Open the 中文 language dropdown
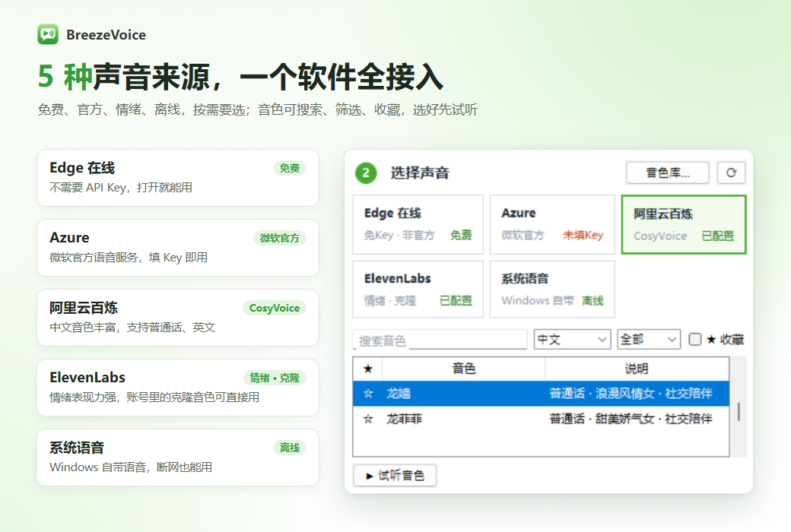Viewport: 791px width, 532px height. [572, 340]
